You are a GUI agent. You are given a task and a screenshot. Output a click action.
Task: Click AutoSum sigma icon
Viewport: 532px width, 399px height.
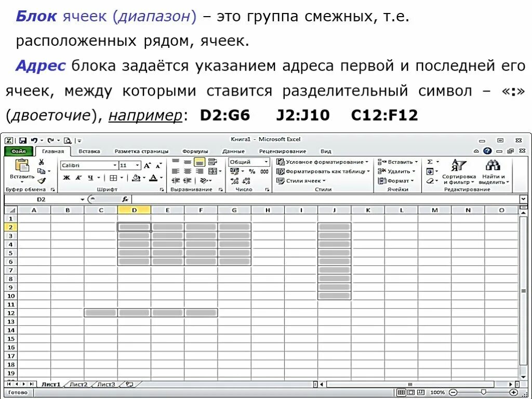(430, 162)
